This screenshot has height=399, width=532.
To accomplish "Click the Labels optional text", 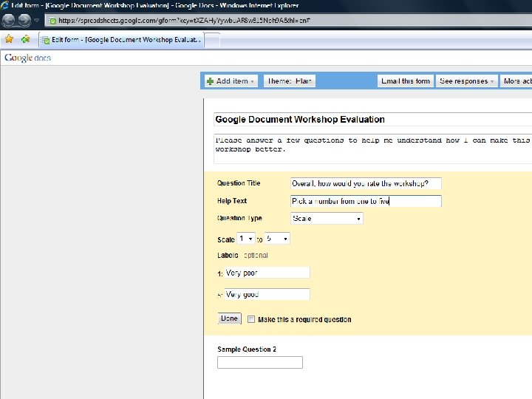I will click(x=242, y=255).
